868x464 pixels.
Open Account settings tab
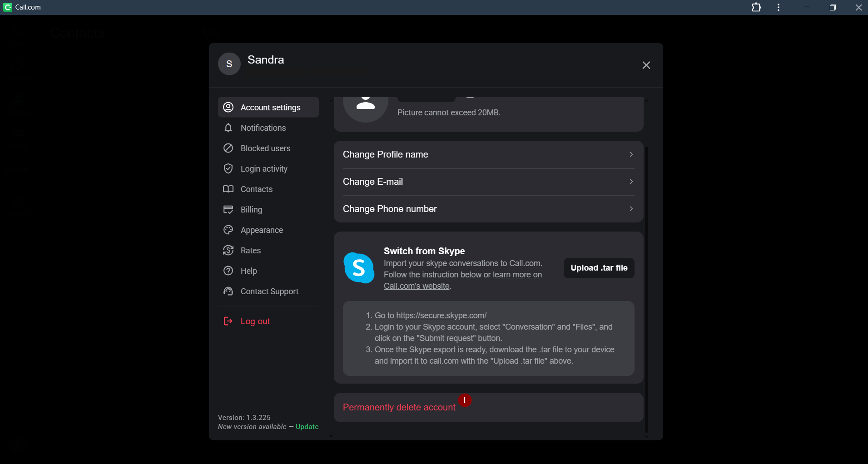click(x=268, y=107)
